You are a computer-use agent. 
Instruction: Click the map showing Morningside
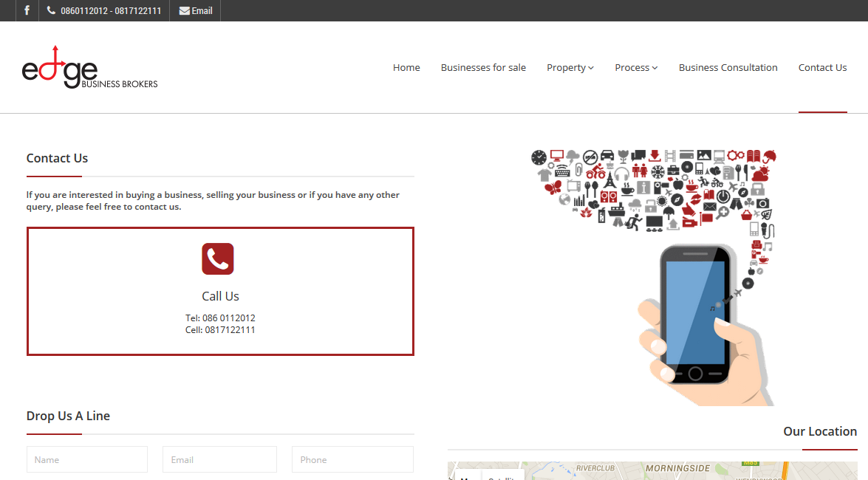652,470
